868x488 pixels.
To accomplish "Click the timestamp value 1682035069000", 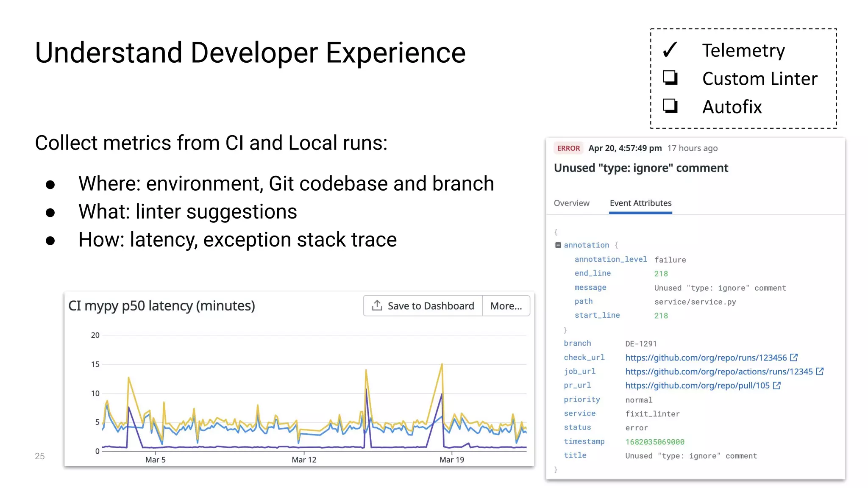I will point(655,442).
